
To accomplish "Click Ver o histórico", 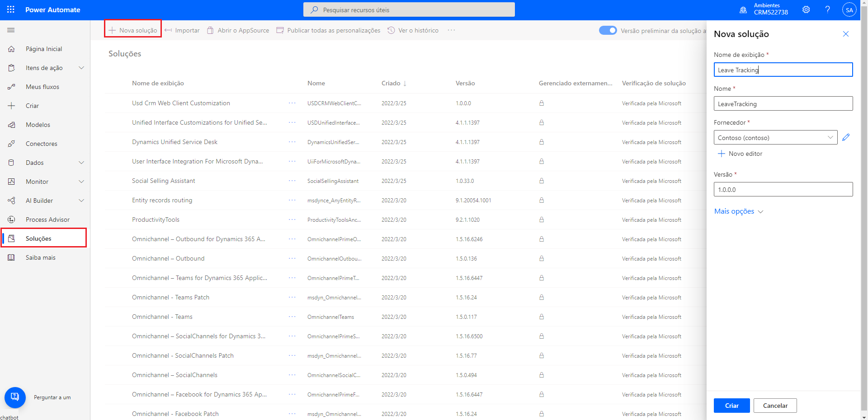I will (x=413, y=30).
